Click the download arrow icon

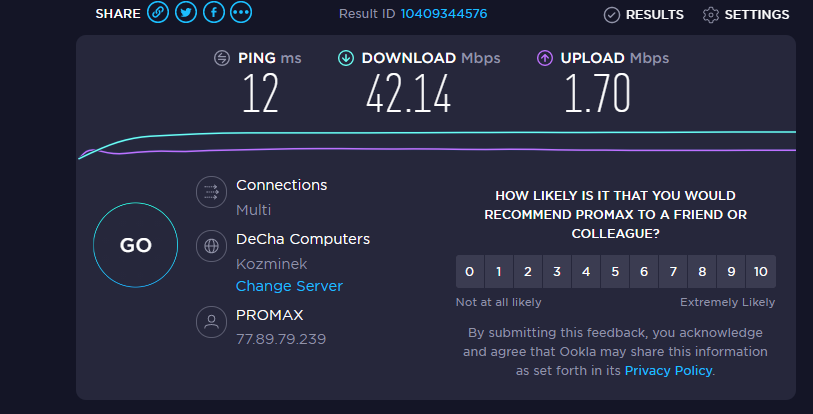pyautogui.click(x=346, y=58)
